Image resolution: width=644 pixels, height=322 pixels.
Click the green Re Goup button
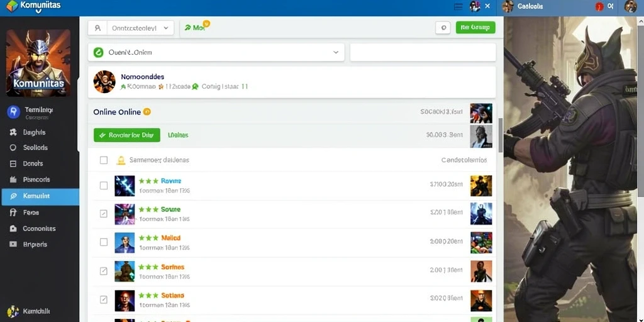(x=475, y=28)
